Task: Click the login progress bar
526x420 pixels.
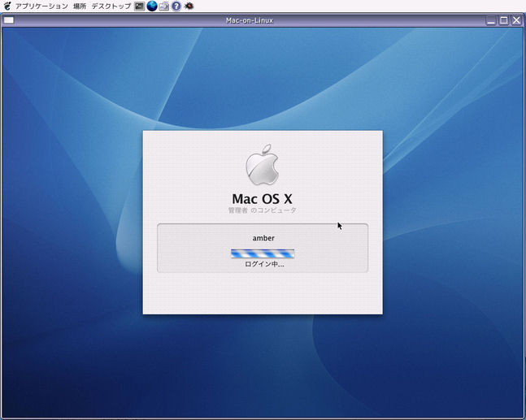Action: (x=263, y=253)
